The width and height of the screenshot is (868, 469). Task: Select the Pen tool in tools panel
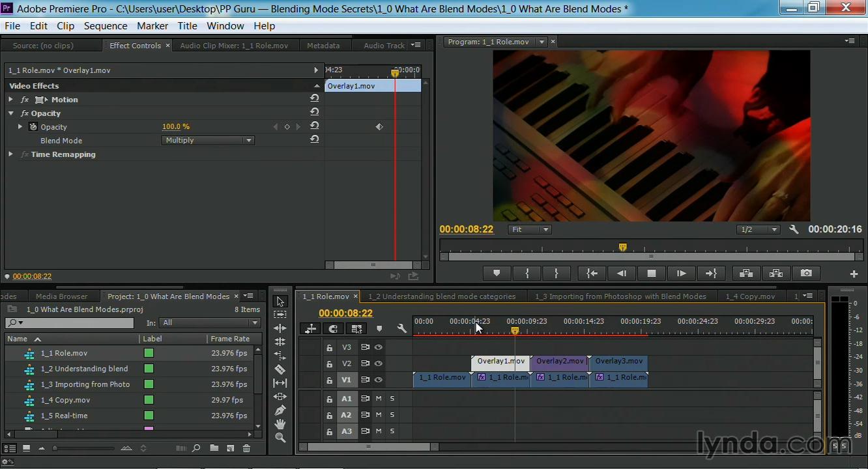coord(280,410)
